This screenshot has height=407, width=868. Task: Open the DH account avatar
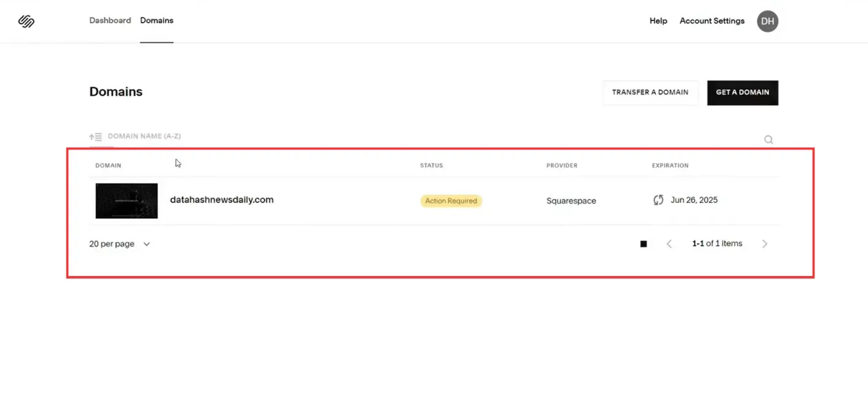[767, 21]
